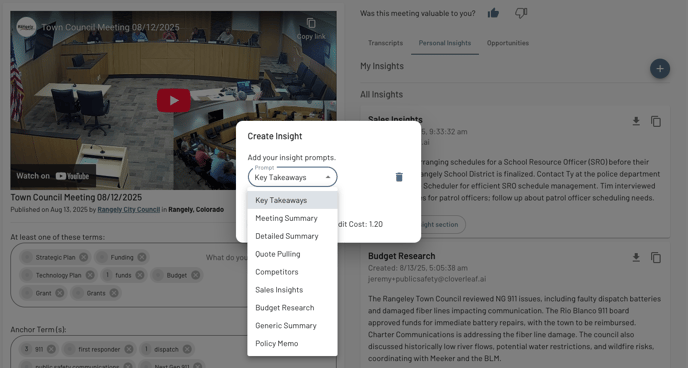Screen dimensions: 688x368
Task: Remove the funds term chip
Action: click(140, 275)
